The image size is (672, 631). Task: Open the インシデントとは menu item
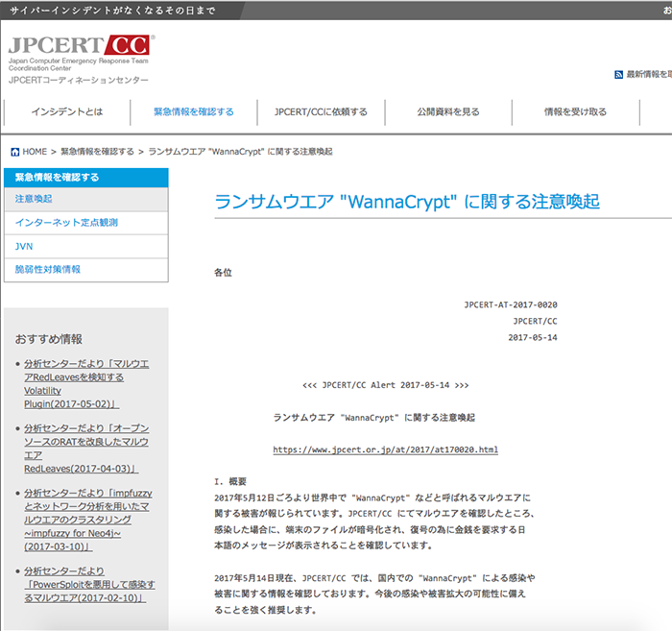point(67,111)
